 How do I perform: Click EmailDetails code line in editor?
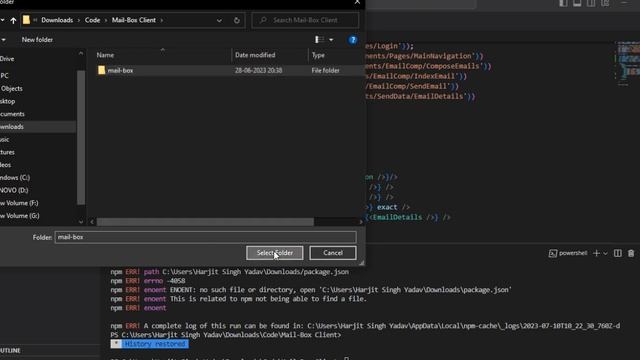(408, 217)
